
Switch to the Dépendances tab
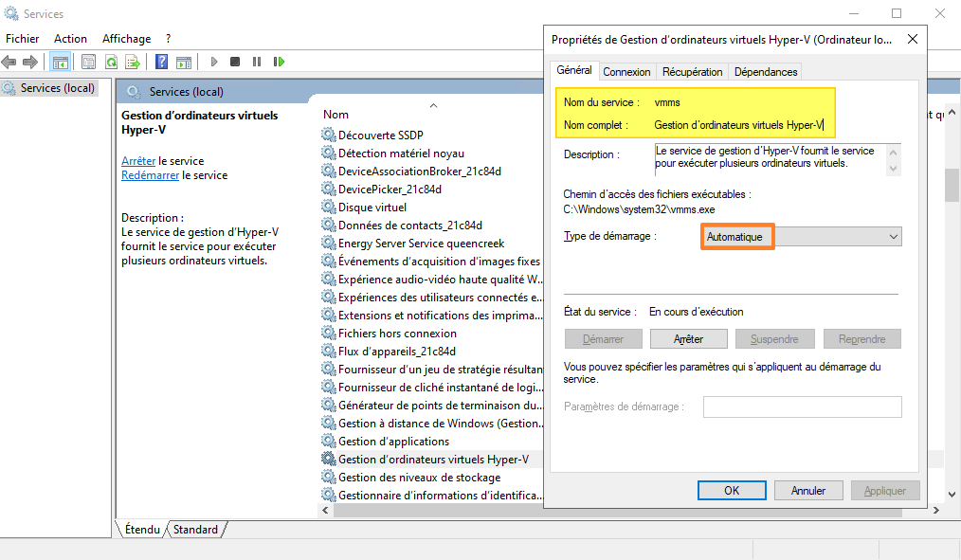point(766,72)
